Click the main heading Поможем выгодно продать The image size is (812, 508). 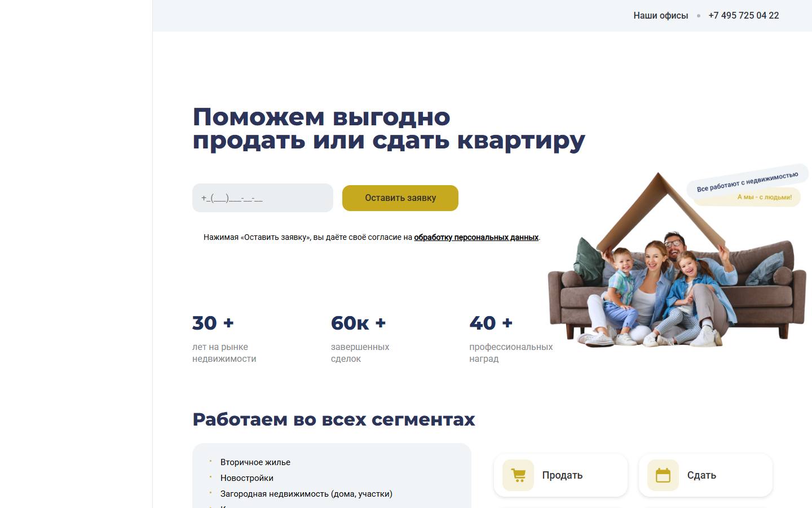click(x=389, y=129)
